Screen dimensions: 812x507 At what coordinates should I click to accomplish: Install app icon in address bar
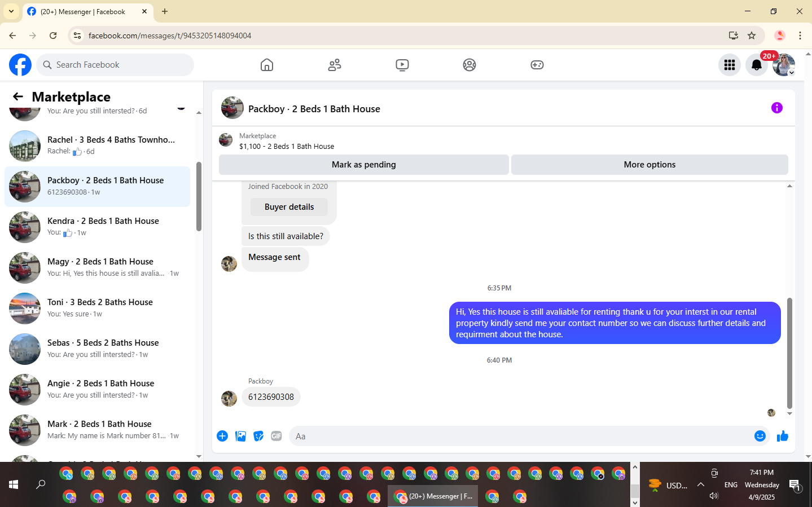[x=734, y=36]
